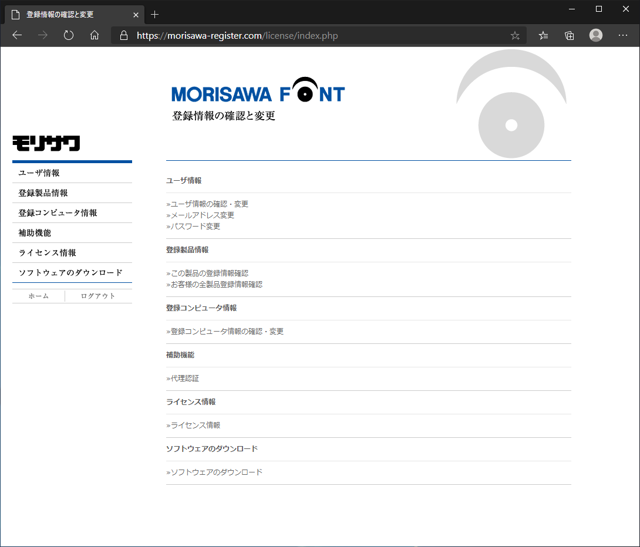This screenshot has width=640, height=547.
Task: Open the 登録コンピュータ情報の確認・変更 link
Action: click(x=225, y=331)
